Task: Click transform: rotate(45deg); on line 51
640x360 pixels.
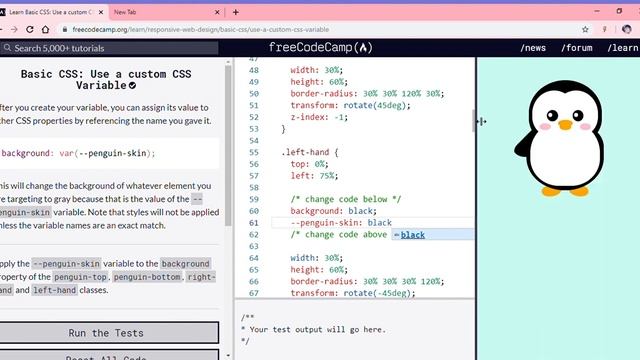Action: coord(350,105)
